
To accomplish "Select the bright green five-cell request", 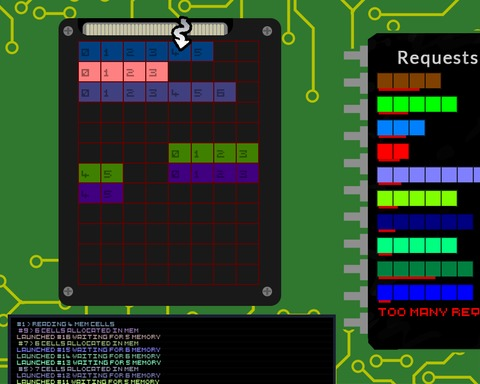I will pos(417,104).
